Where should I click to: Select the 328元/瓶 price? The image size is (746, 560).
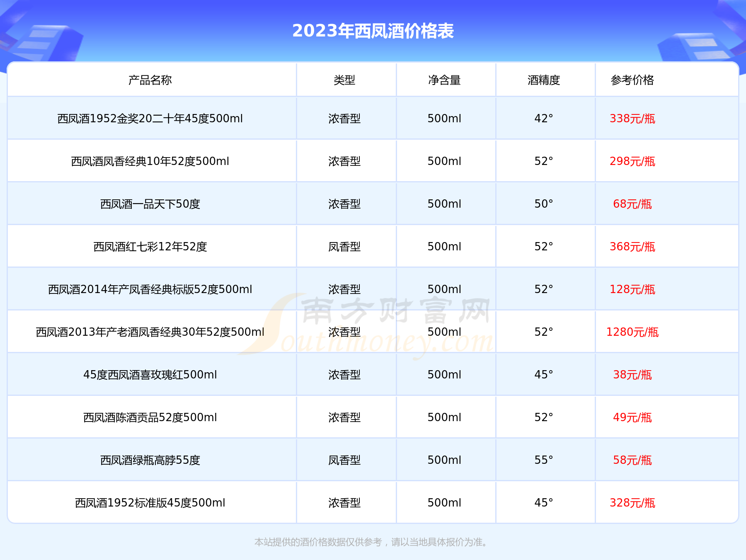[632, 503]
